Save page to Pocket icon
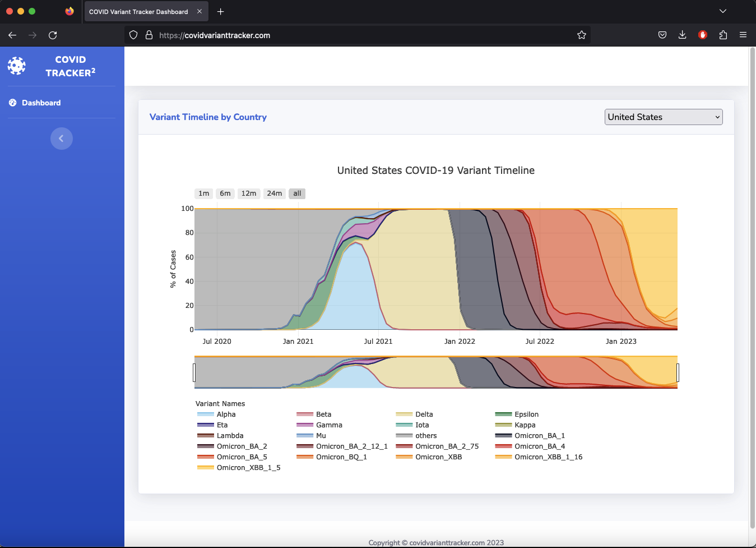 662,35
